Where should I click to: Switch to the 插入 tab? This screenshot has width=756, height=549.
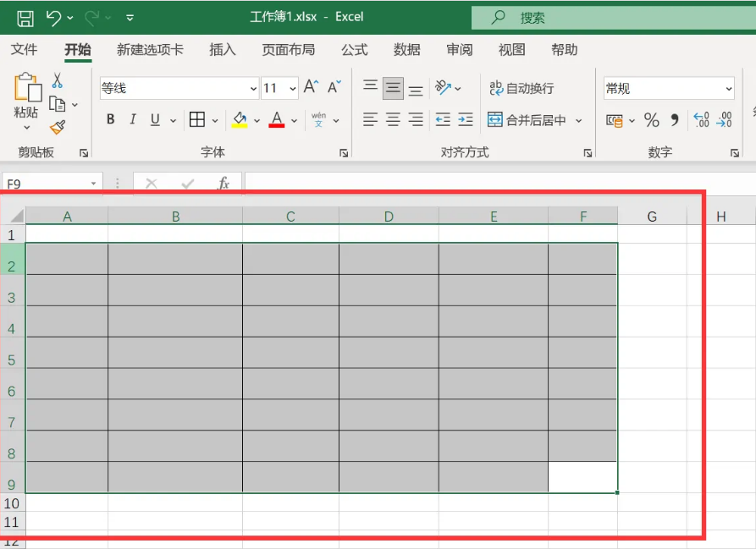(222, 50)
